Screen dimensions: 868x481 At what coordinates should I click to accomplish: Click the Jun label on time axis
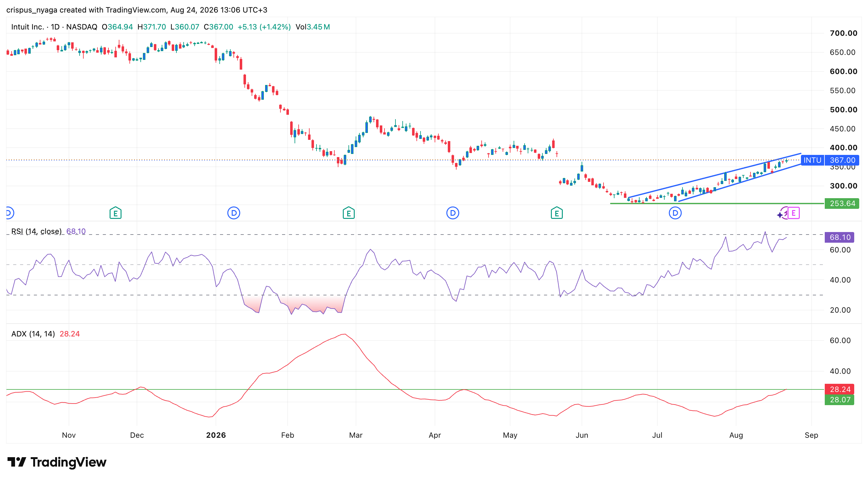582,435
